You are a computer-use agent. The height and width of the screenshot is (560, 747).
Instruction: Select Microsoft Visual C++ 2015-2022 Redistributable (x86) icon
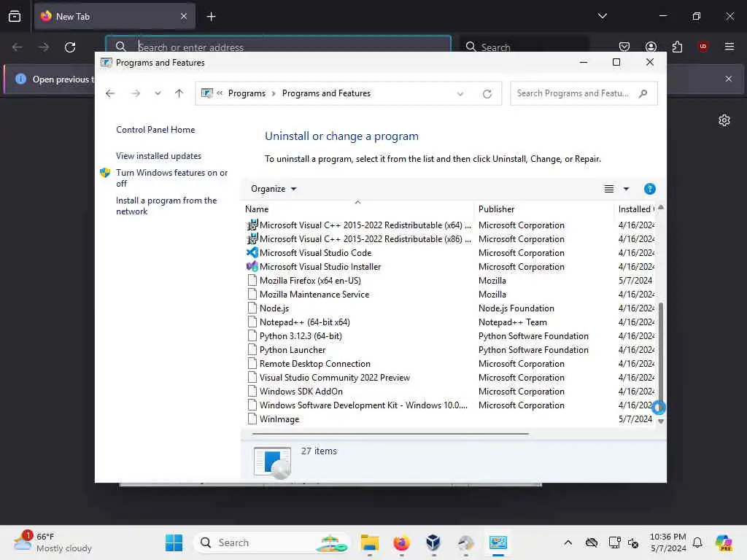252,238
